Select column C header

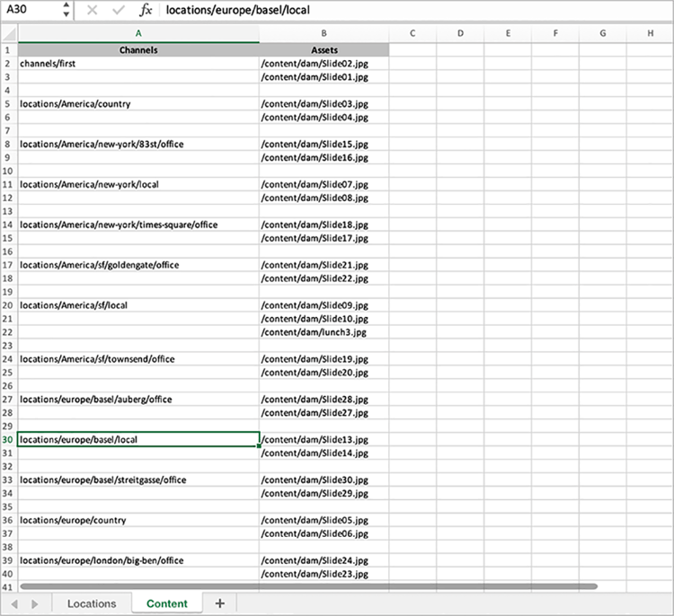tap(412, 33)
